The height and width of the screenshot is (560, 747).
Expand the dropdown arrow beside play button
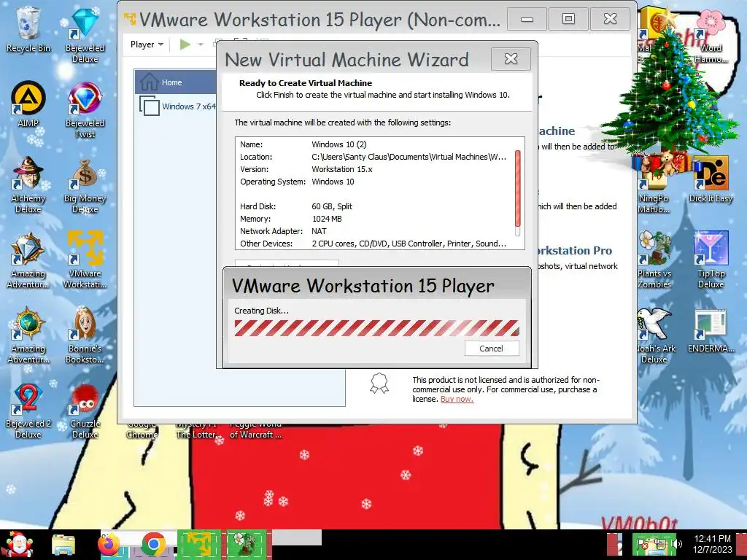tap(201, 44)
